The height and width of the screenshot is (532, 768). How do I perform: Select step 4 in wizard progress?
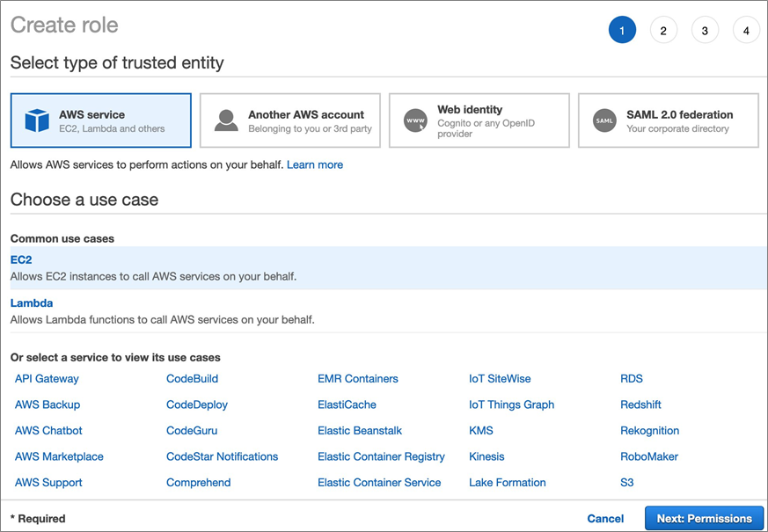pyautogui.click(x=746, y=31)
